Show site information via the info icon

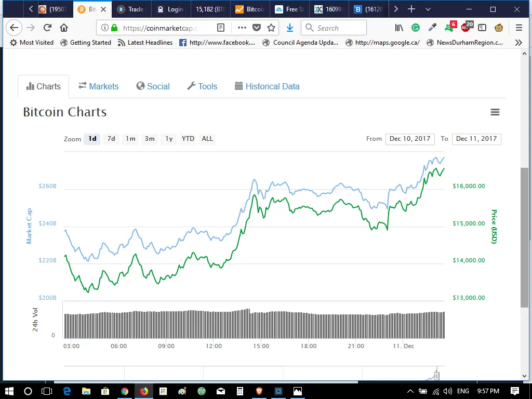point(105,28)
